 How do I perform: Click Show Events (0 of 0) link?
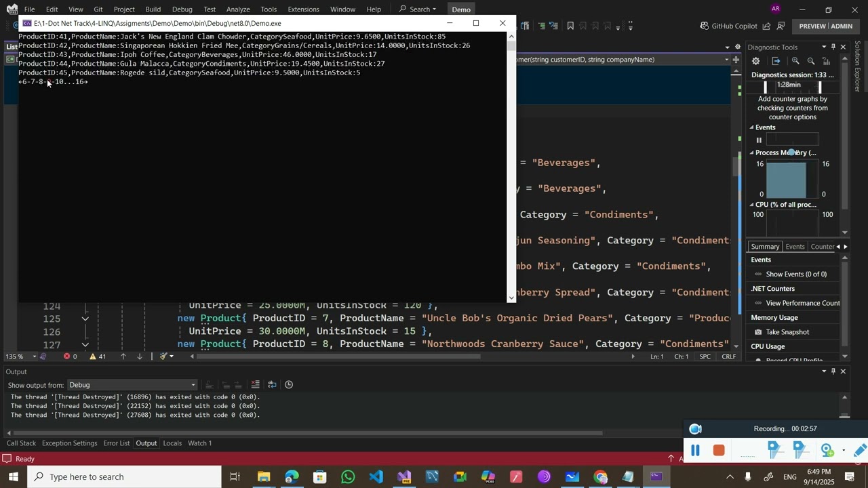pos(796,274)
